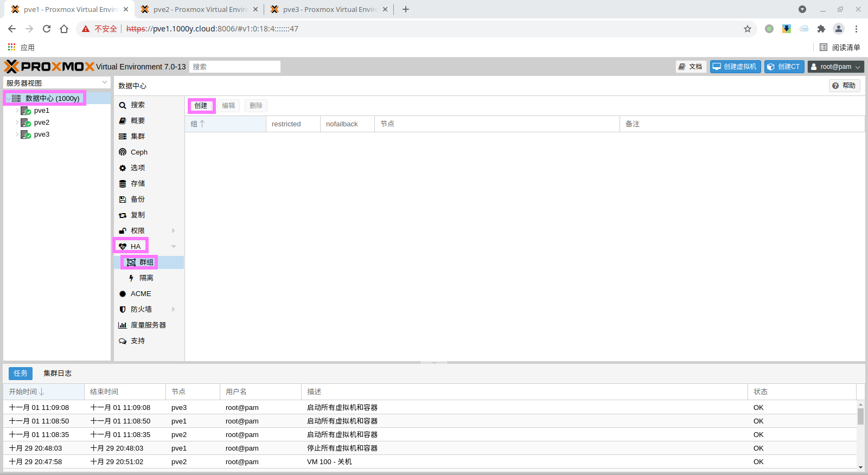Select the fencing (隔离) lightning icon

coord(131,278)
